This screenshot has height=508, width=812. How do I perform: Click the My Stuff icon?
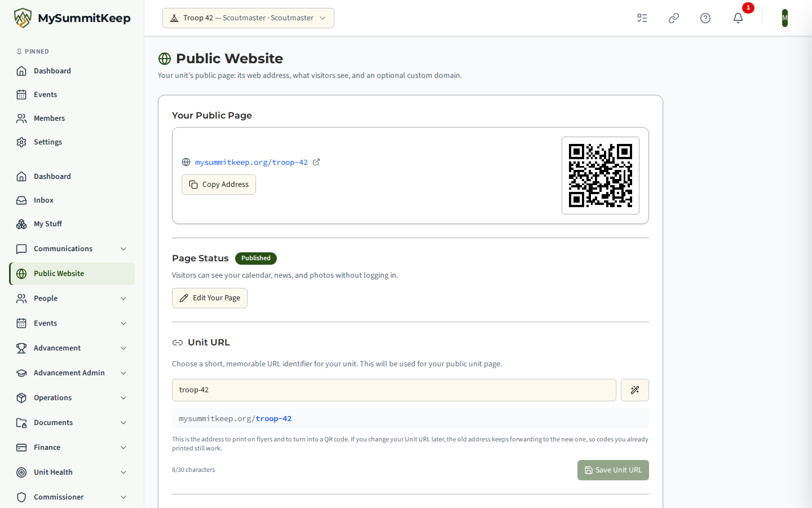[x=21, y=224]
